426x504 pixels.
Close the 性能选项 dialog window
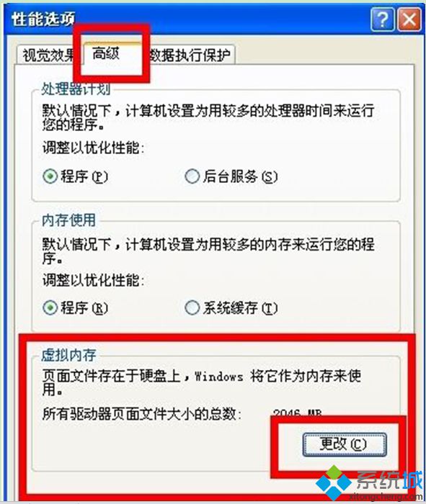point(409,19)
